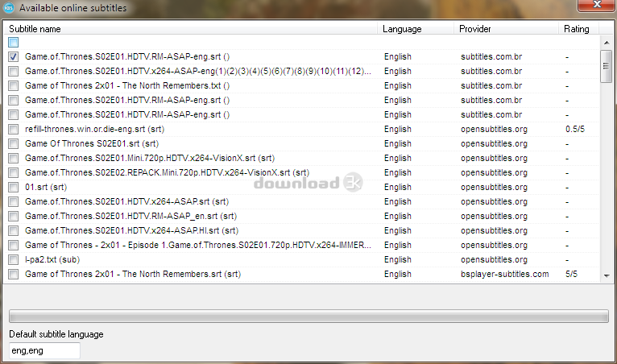617x364 pixels.
Task: Tick the l-pa2.txt (sub) checkbox
Action: (14, 260)
